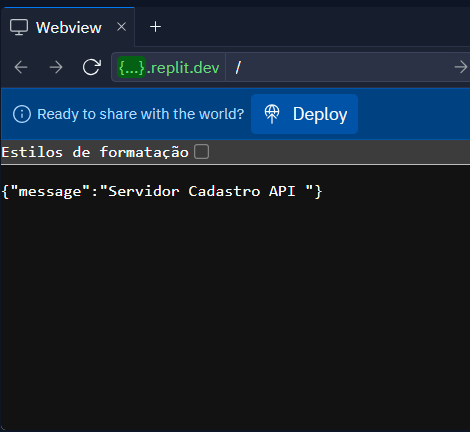
Task: Close the Webview tab
Action: point(122,27)
